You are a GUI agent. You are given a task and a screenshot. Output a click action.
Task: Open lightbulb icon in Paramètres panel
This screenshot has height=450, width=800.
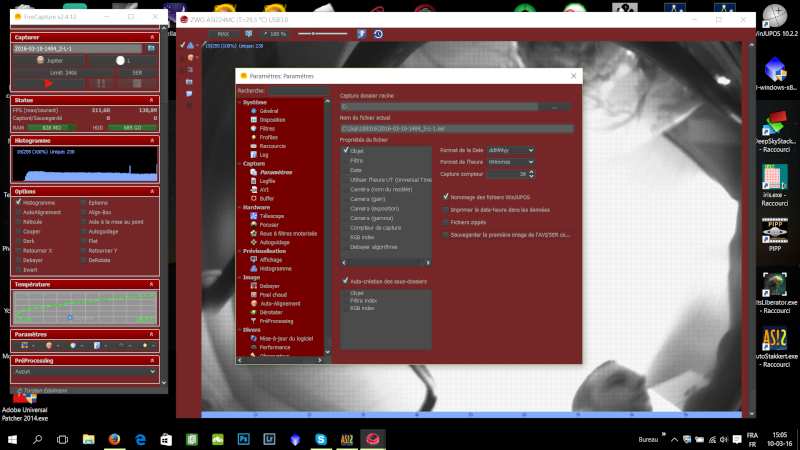(145, 345)
